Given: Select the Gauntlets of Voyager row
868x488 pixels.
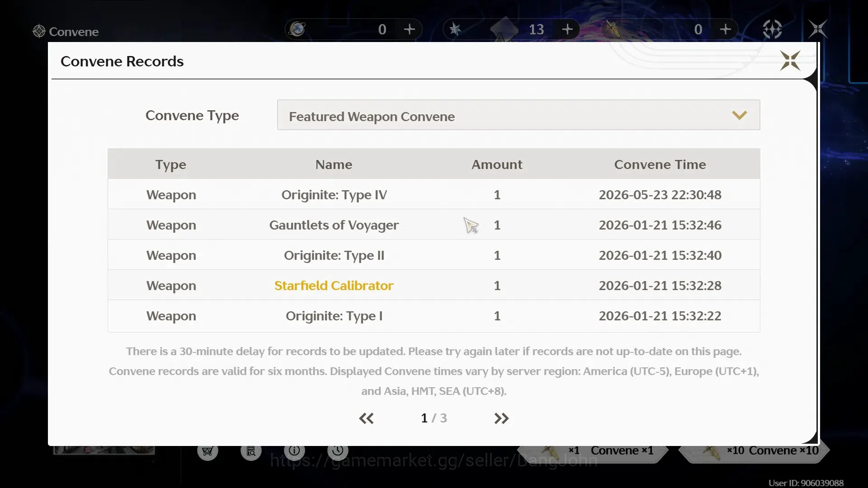Looking at the screenshot, I should click(x=434, y=225).
